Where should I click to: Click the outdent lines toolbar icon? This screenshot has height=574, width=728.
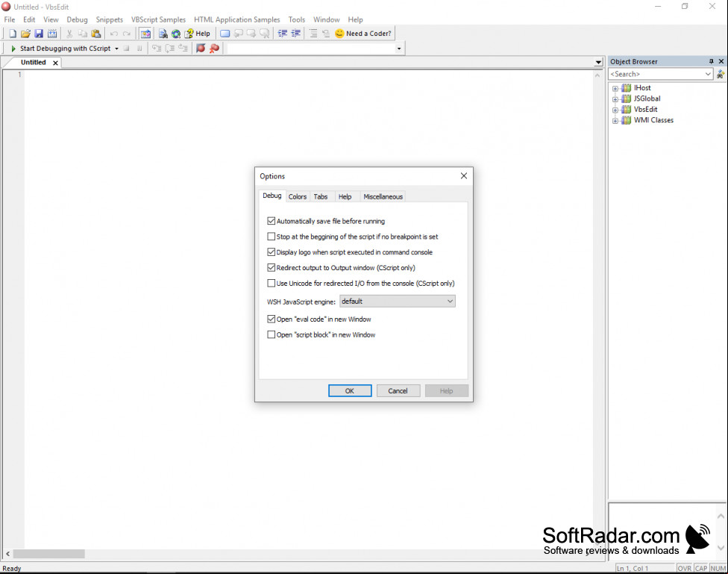click(x=295, y=34)
